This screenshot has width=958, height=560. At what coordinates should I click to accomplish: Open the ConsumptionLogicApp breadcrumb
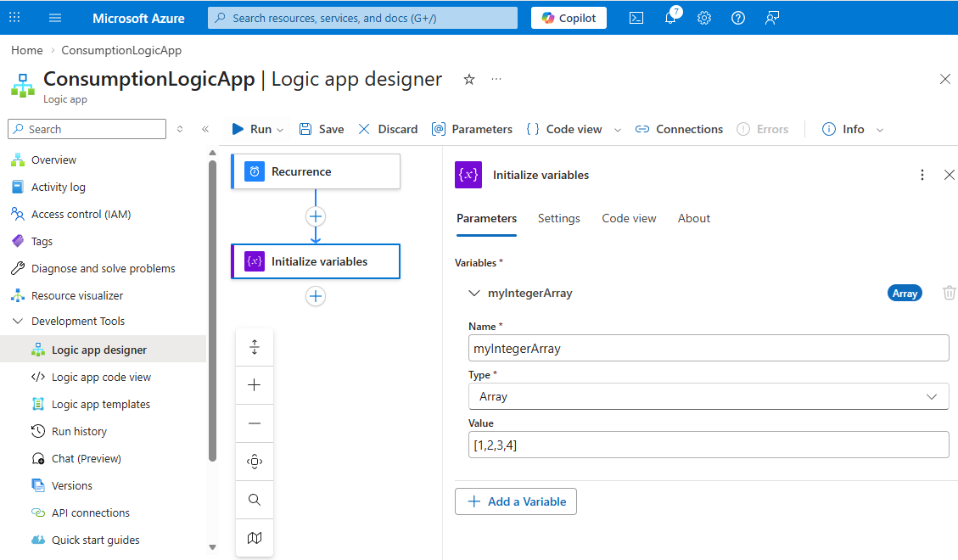(121, 50)
